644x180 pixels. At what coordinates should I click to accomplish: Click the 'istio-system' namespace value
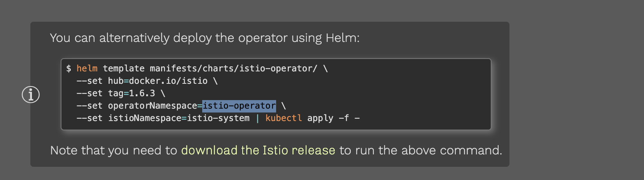click(218, 118)
